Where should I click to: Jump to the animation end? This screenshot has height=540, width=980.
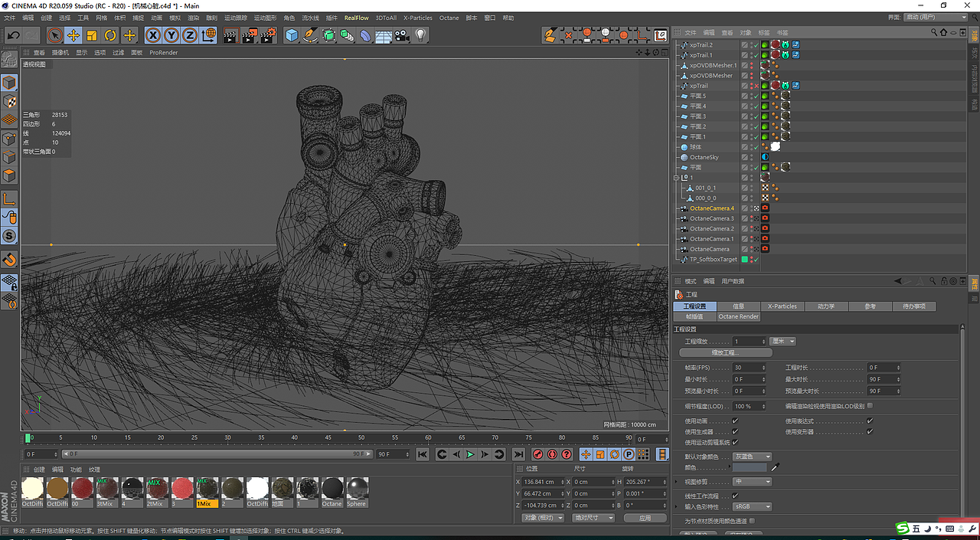coord(518,454)
